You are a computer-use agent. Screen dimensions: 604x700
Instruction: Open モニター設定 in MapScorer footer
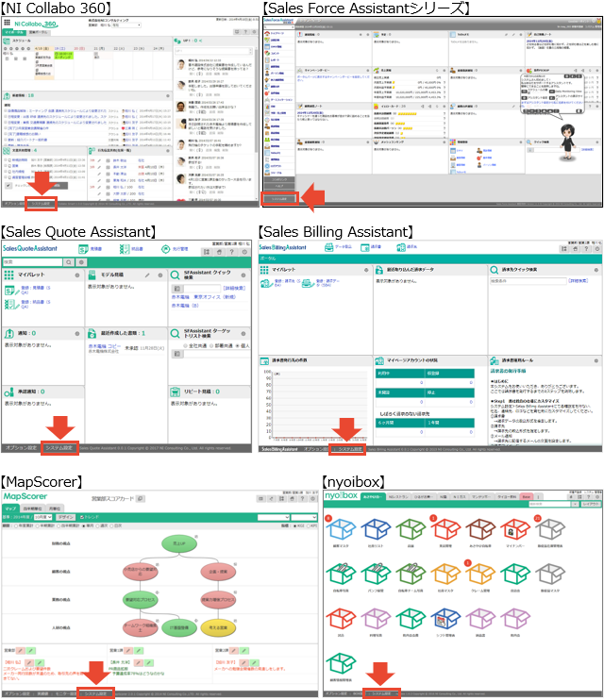tap(64, 693)
